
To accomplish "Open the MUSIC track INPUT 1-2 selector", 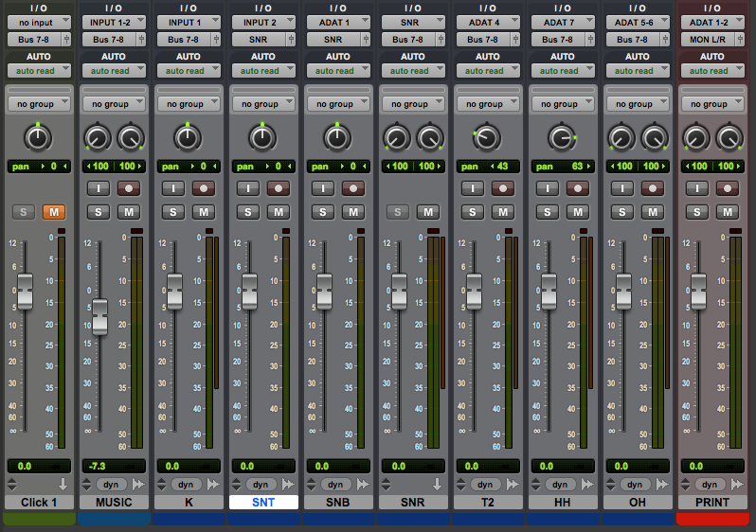I will click(113, 22).
